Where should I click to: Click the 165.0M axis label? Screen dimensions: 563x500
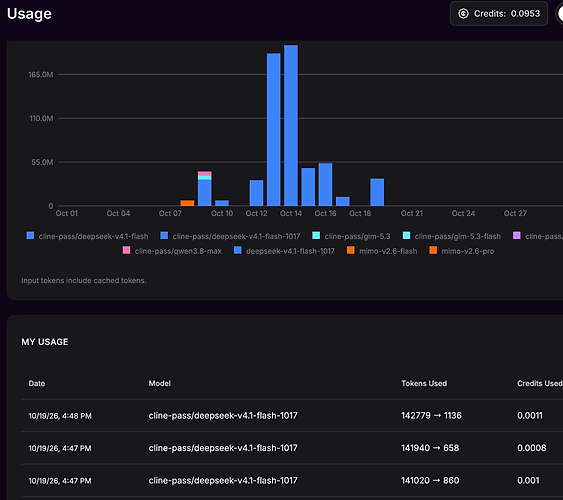pos(41,74)
